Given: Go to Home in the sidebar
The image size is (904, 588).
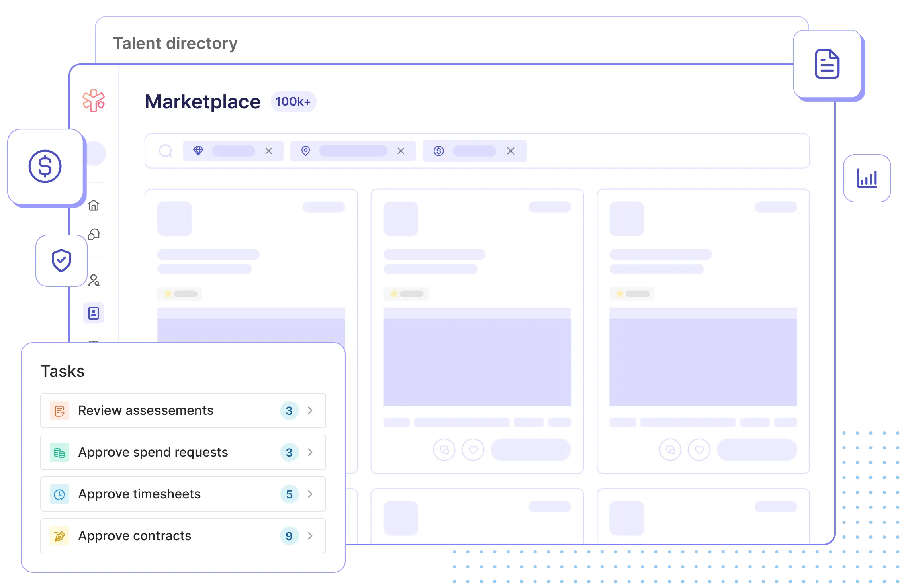Looking at the screenshot, I should (94, 205).
